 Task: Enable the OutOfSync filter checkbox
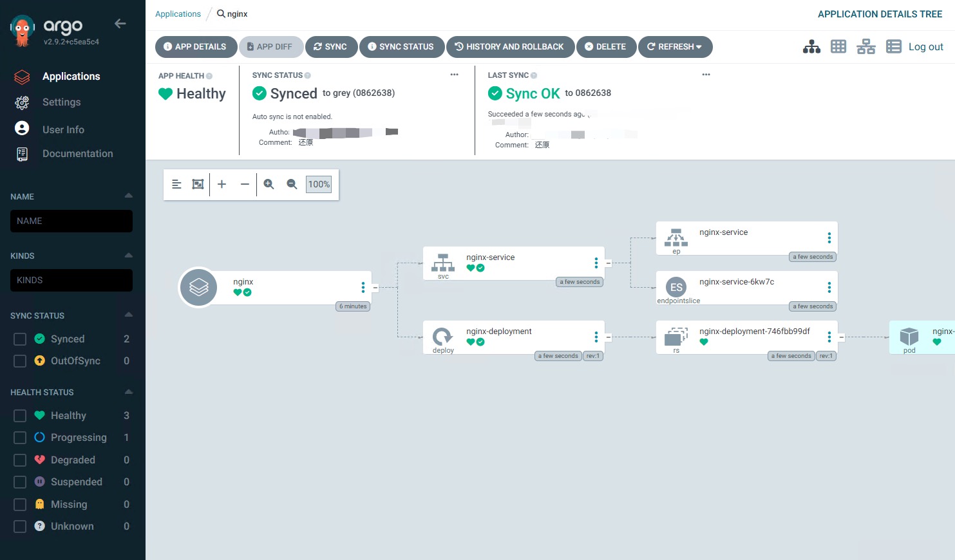click(x=20, y=361)
